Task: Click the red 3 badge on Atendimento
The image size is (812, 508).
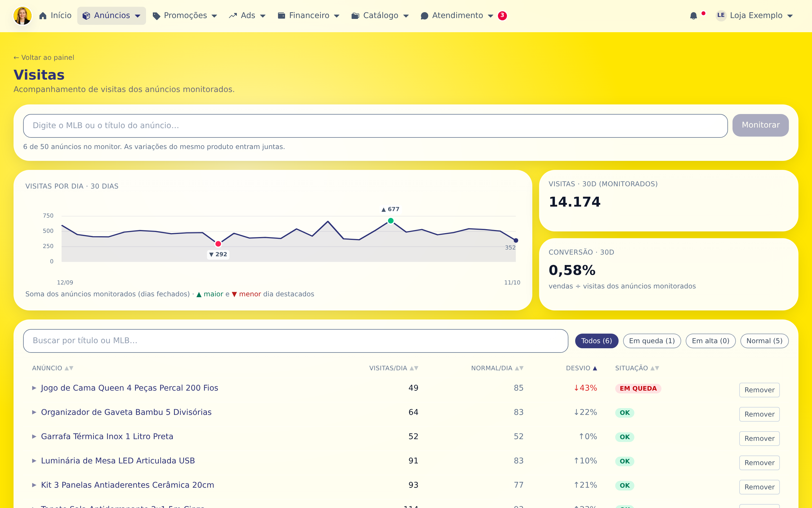Action: (502, 16)
